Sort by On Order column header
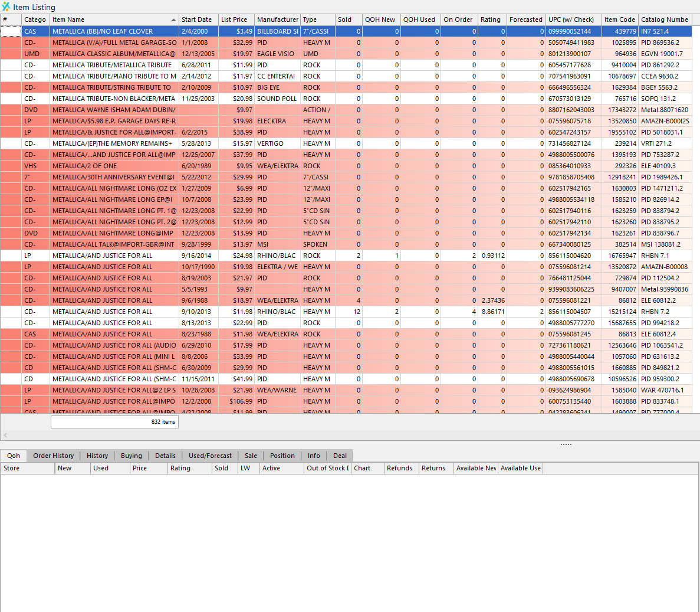Viewport: 700px width, 612px height. [x=459, y=19]
